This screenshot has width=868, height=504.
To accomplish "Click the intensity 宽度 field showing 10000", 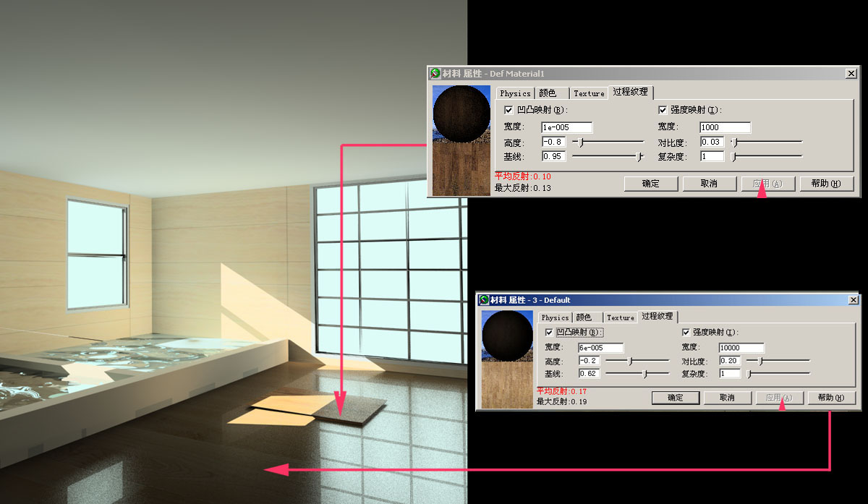I will (x=741, y=348).
